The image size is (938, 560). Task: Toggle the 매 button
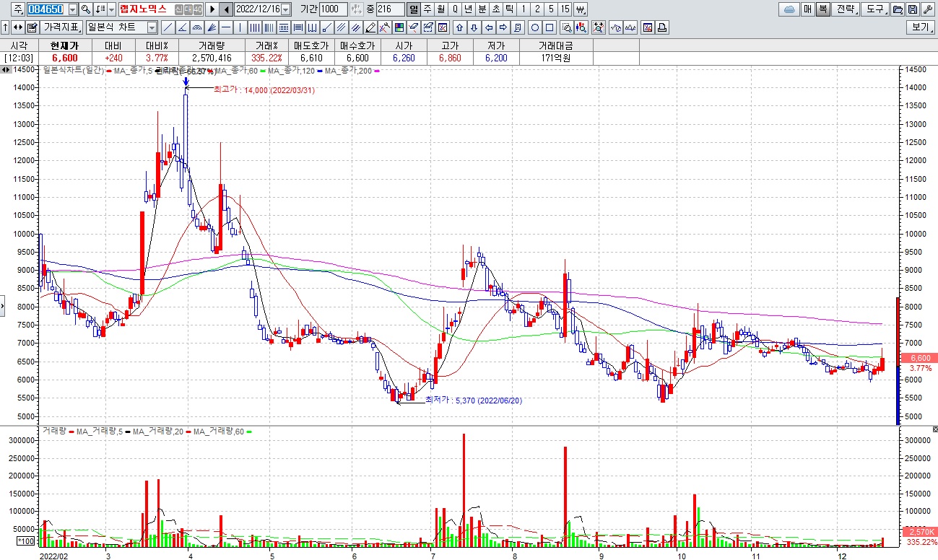(x=807, y=9)
